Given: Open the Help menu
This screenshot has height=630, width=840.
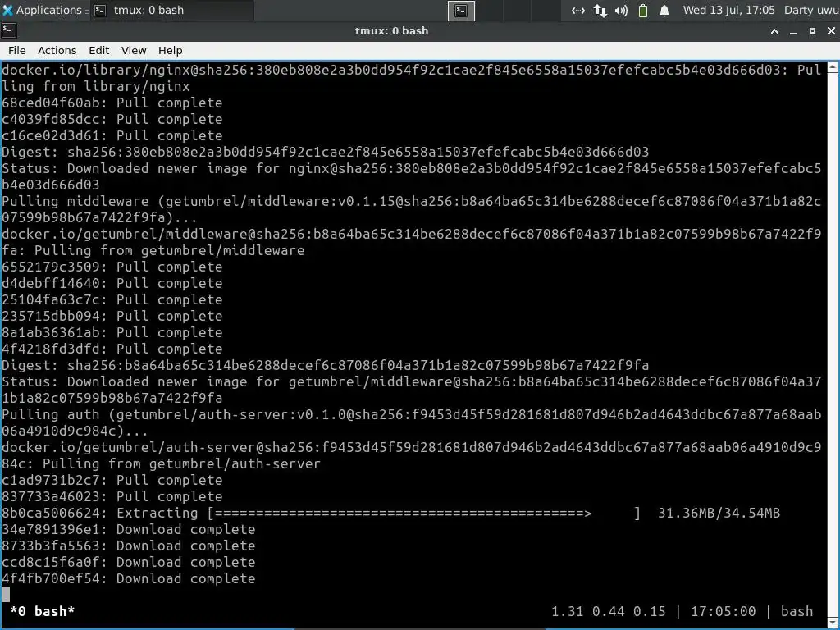Looking at the screenshot, I should point(171,50).
